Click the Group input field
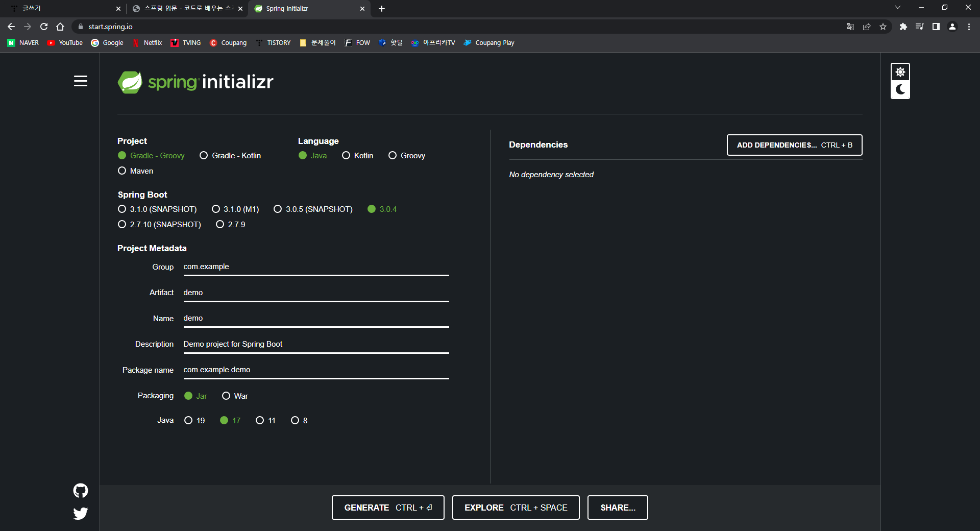This screenshot has height=531, width=980. (316, 267)
